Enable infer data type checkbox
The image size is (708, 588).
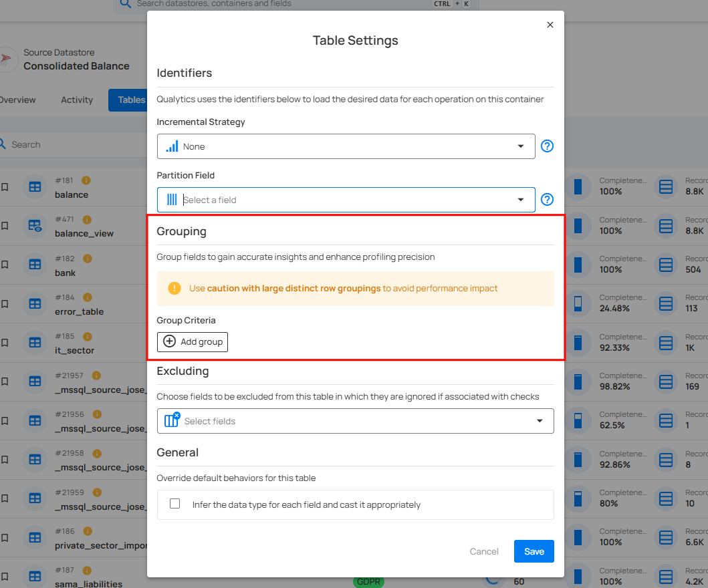coord(175,504)
